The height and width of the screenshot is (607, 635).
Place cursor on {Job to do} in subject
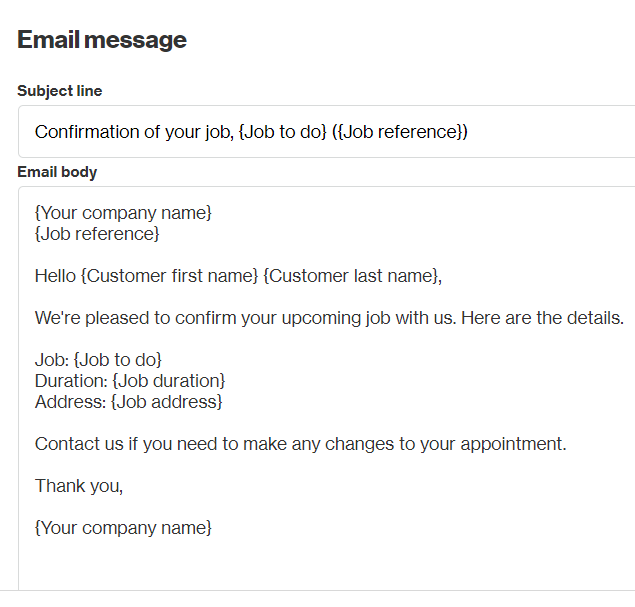pos(283,132)
